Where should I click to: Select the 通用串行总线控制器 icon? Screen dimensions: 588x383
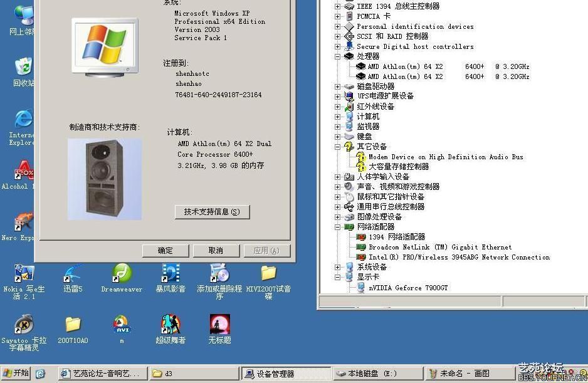(x=349, y=207)
